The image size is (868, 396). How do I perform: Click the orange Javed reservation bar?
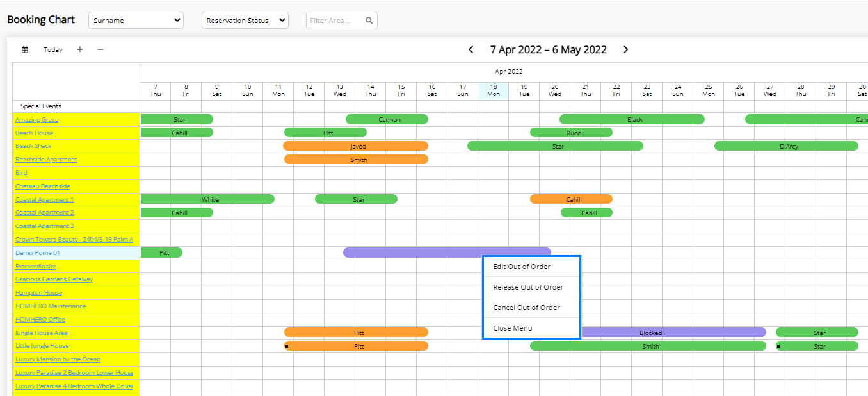355,146
